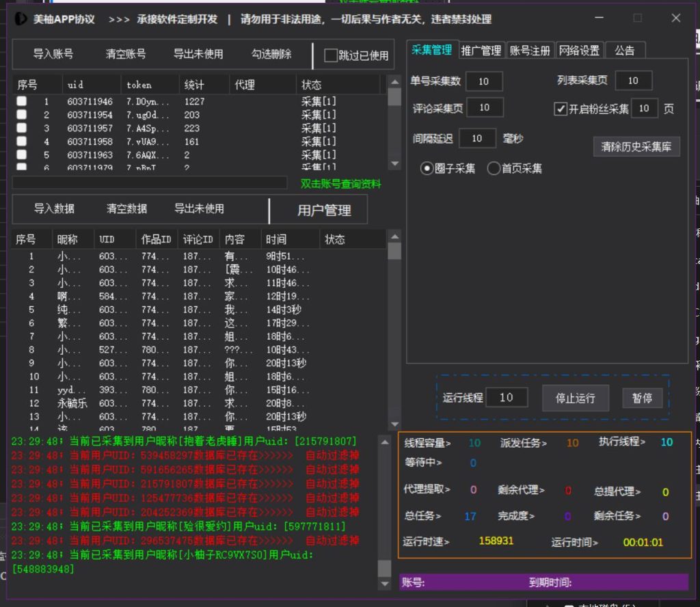Tick the checkbox for account row 3
This screenshot has width=700, height=607.
tap(22, 128)
